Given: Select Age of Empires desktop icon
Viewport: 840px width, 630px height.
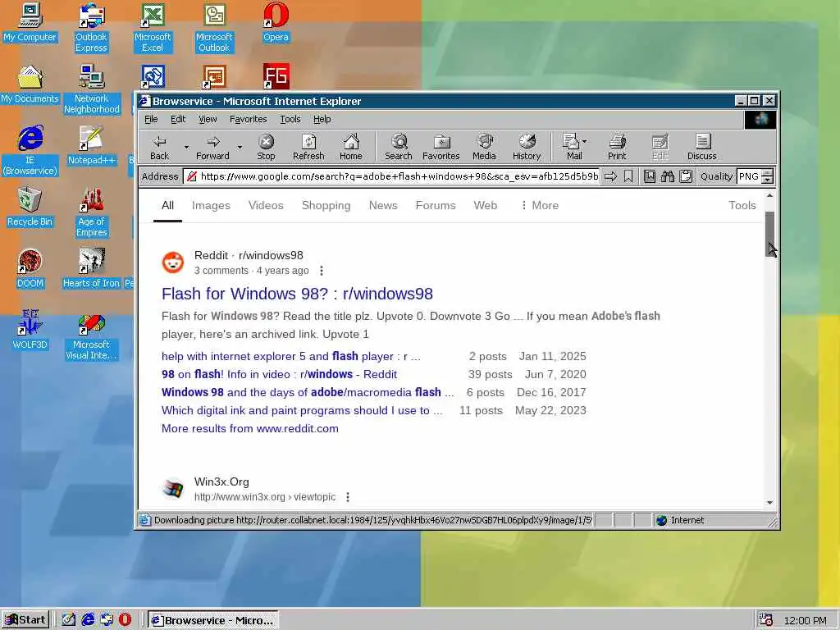Looking at the screenshot, I should click(92, 212).
